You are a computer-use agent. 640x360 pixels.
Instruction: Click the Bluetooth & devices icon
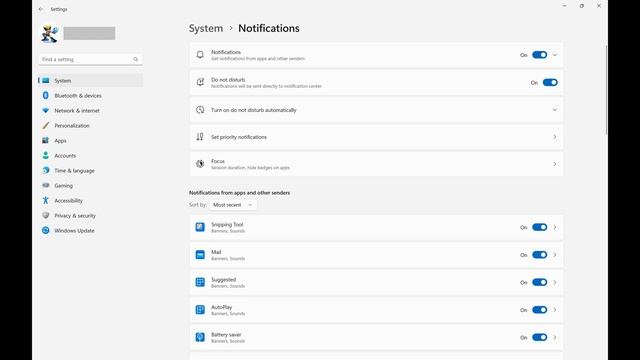click(46, 96)
